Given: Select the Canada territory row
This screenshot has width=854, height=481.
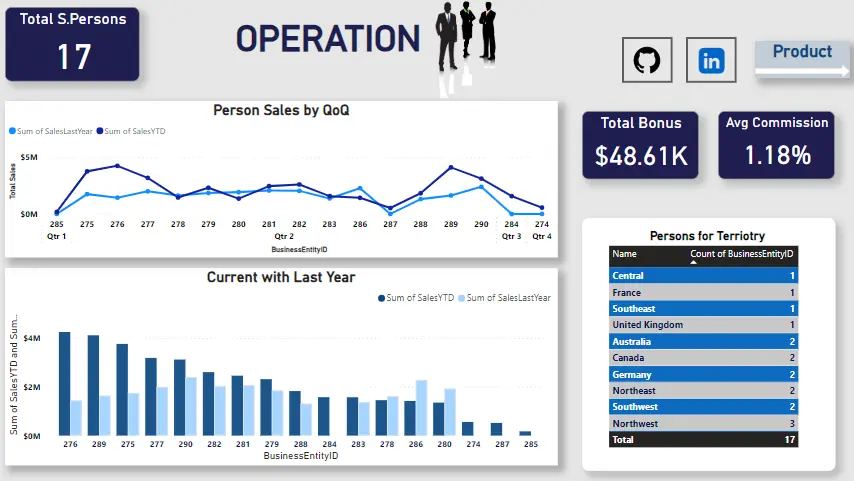Looking at the screenshot, I should tap(703, 358).
